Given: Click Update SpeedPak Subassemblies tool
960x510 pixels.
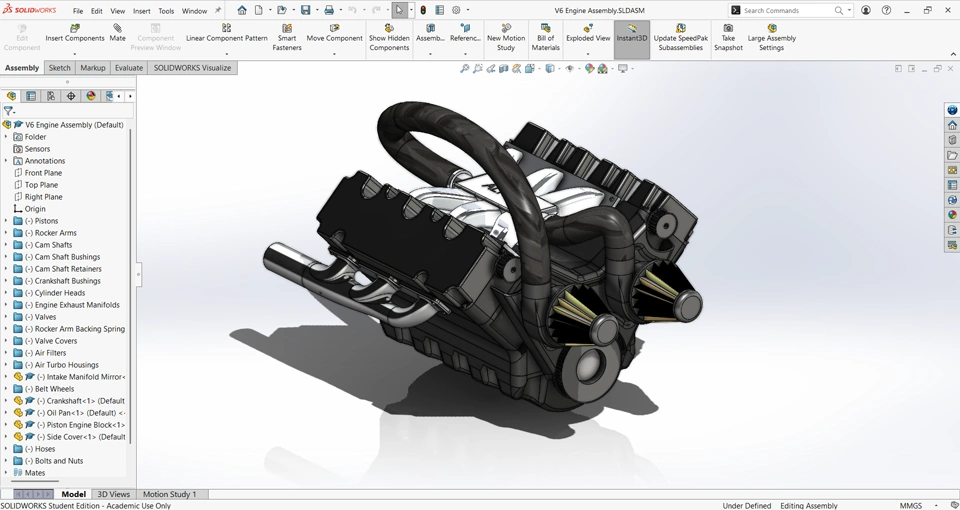Looking at the screenshot, I should click(680, 38).
